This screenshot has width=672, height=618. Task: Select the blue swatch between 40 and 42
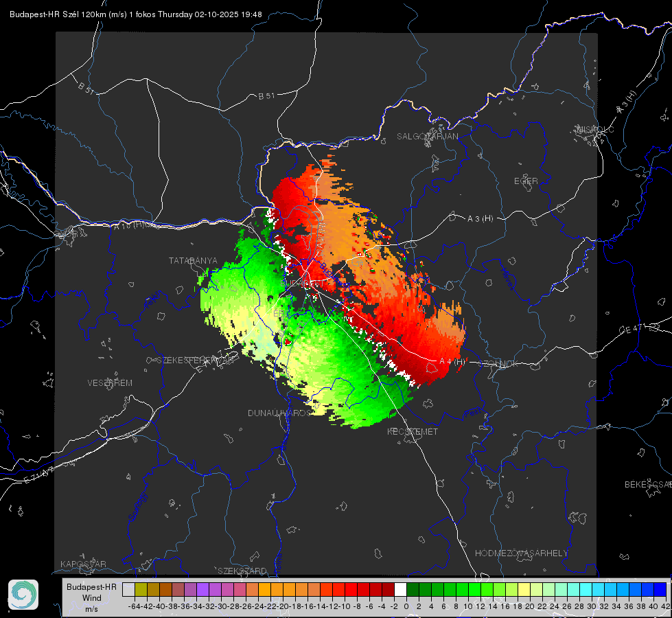[x=660, y=589]
